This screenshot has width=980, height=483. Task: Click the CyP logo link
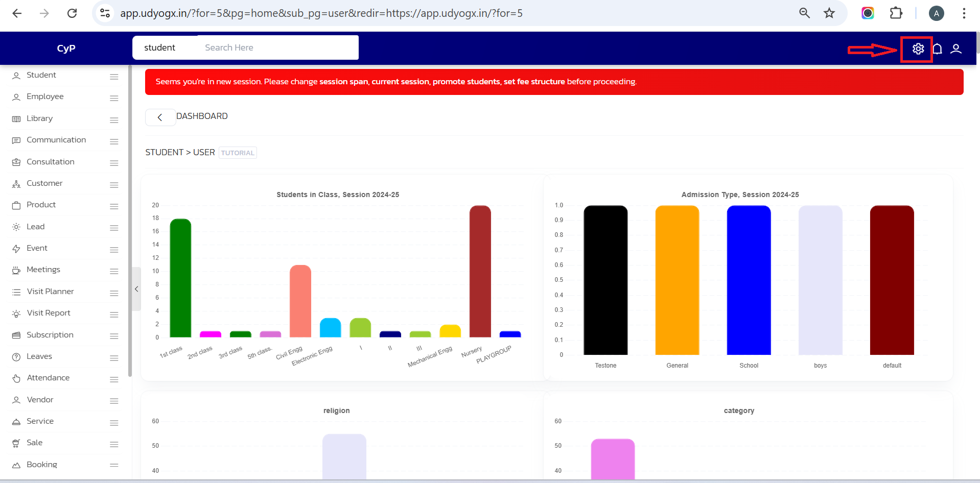tap(66, 48)
